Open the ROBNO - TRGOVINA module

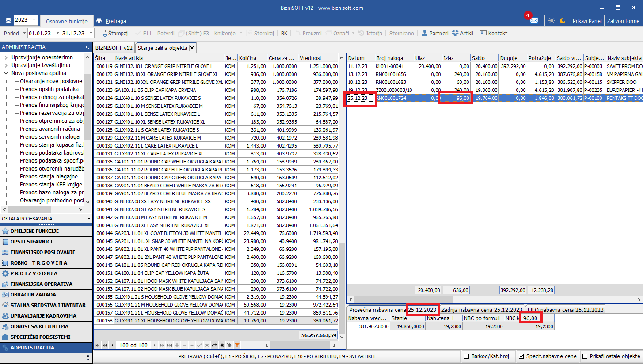click(39, 263)
